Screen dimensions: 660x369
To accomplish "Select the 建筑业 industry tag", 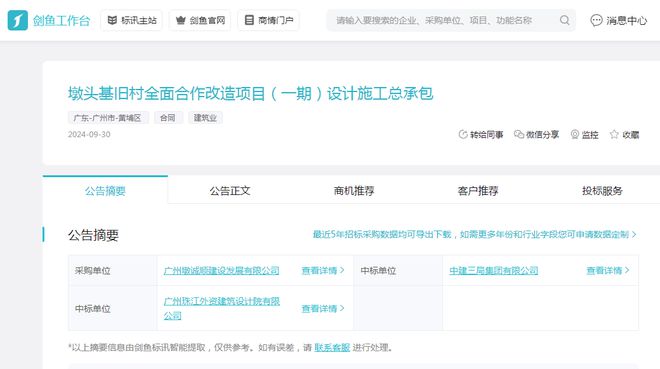I will click(205, 118).
